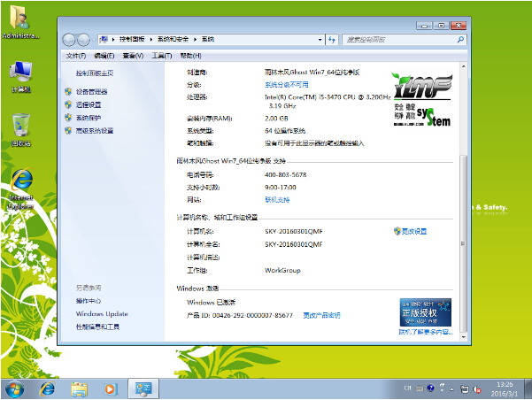Open the 帮助(H) menu
Image resolution: width=532 pixels, height=400 pixels.
tap(190, 56)
